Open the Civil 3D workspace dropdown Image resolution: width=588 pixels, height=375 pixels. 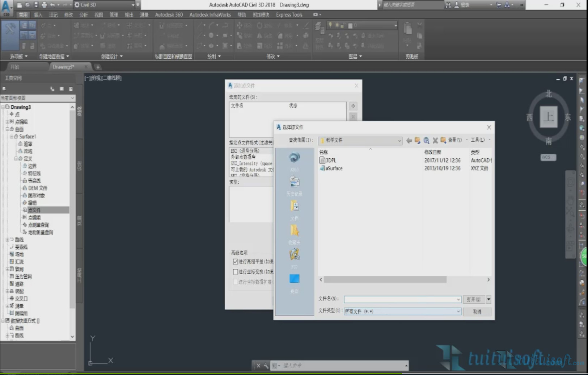pyautogui.click(x=133, y=5)
